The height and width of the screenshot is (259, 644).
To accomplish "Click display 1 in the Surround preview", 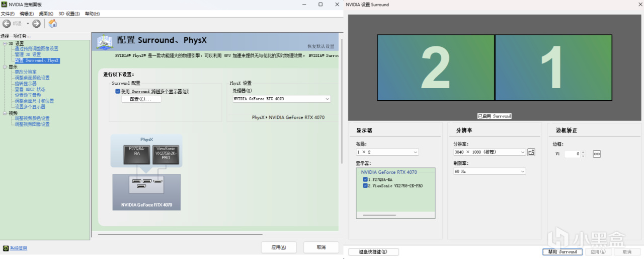I will coord(554,68).
